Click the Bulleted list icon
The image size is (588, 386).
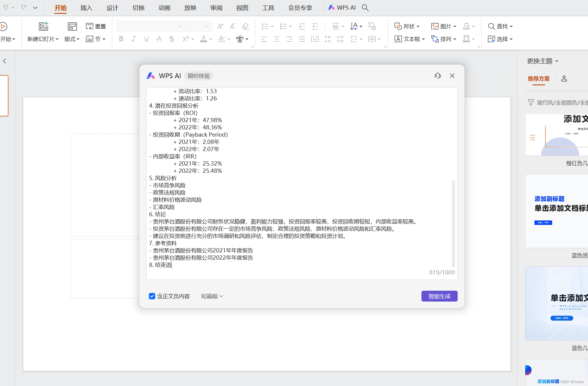tap(265, 26)
